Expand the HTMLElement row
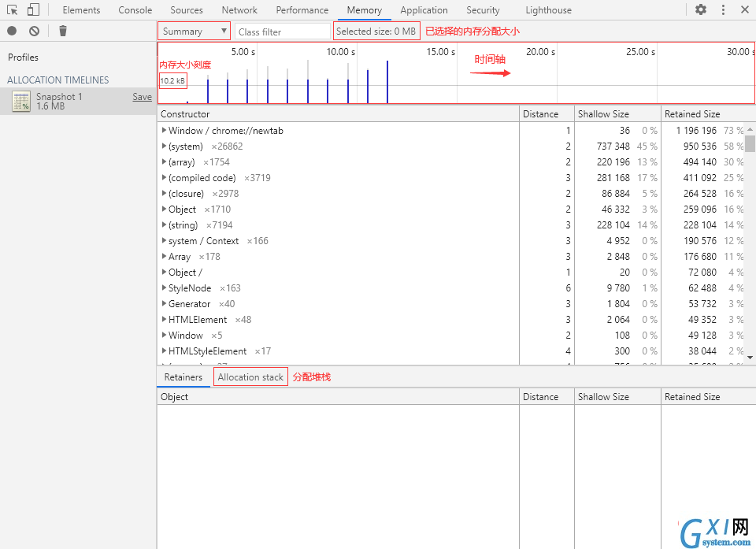 (164, 319)
